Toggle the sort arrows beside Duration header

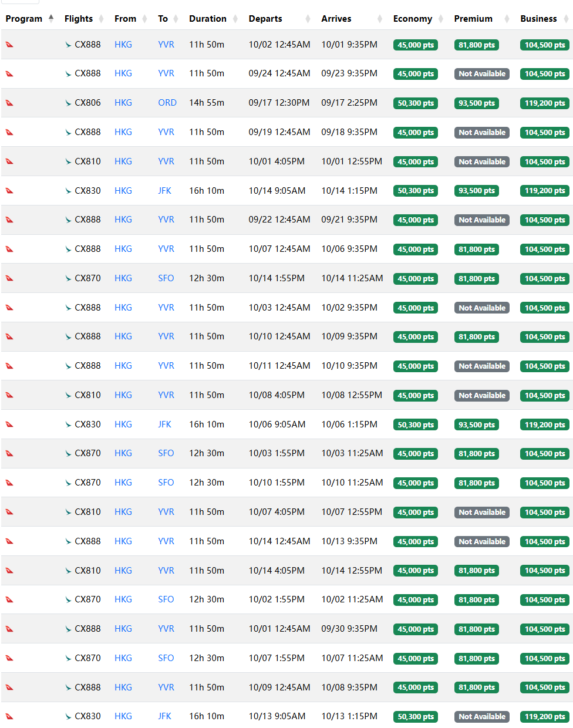[x=235, y=19]
